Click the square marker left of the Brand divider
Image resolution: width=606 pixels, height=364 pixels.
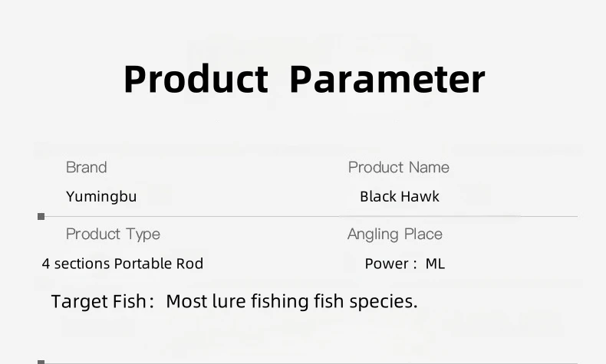[41, 217]
